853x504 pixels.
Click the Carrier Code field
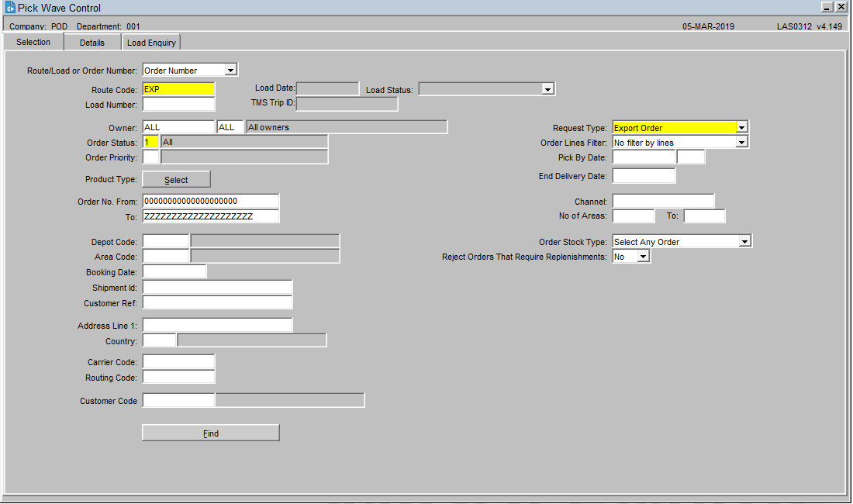(178, 362)
